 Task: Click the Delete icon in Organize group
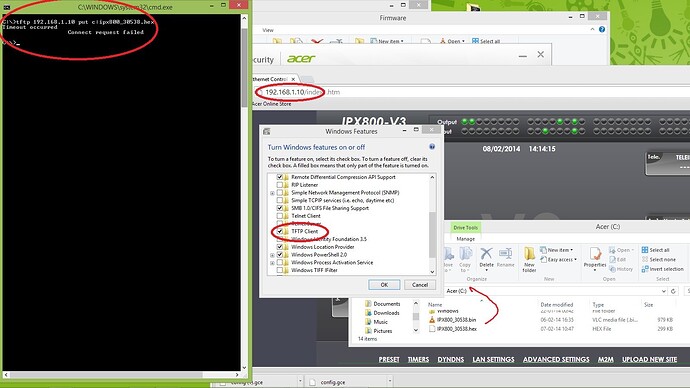pos(486,258)
